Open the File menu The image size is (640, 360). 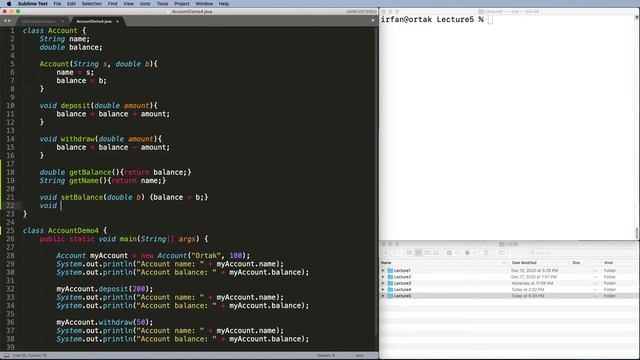57,4
